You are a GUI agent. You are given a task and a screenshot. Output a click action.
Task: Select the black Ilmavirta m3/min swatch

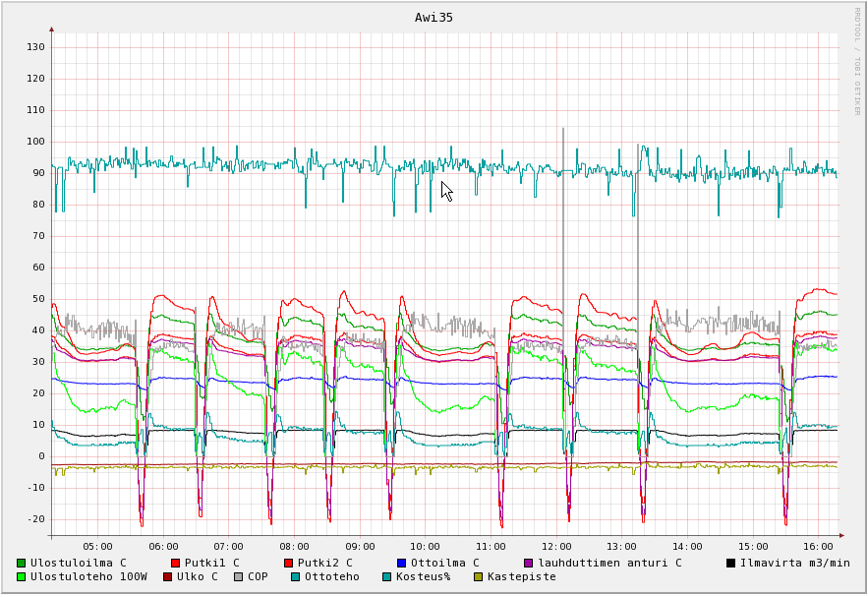(x=730, y=563)
